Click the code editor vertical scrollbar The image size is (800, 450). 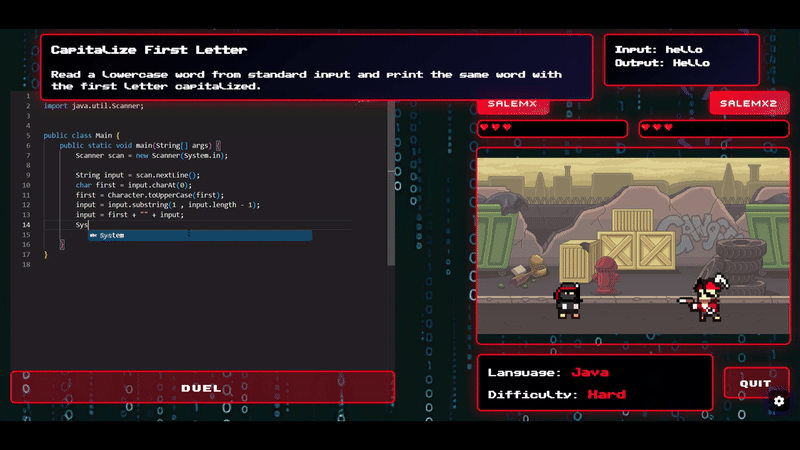click(391, 184)
